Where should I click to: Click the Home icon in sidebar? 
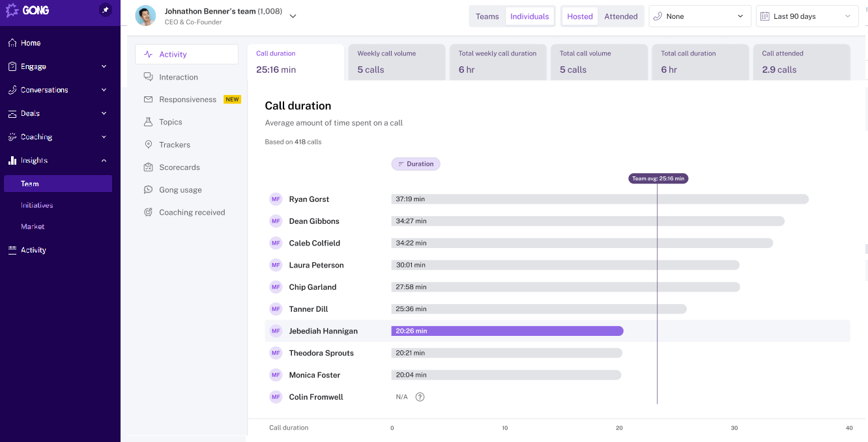(x=12, y=43)
